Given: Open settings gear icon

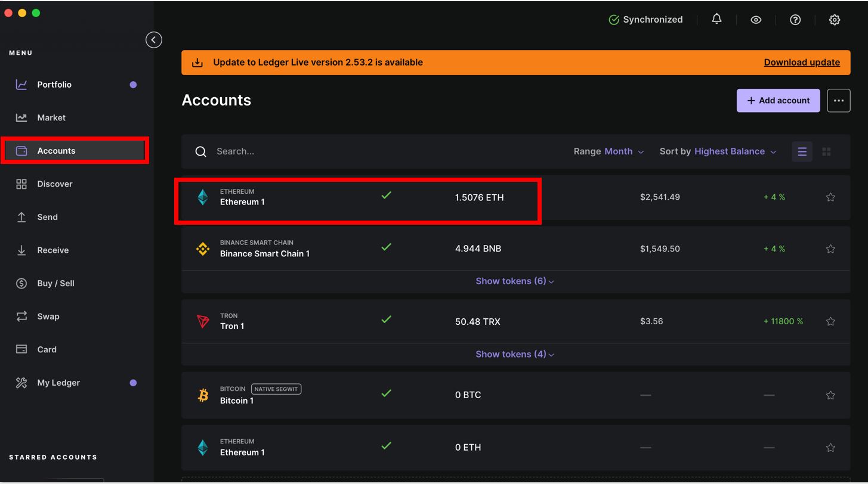Looking at the screenshot, I should click(835, 20).
